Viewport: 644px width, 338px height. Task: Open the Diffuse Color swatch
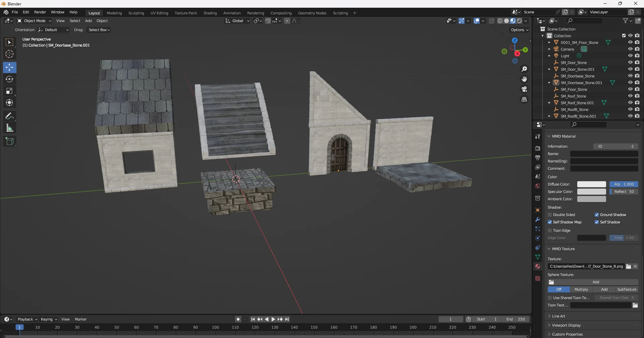click(x=591, y=184)
